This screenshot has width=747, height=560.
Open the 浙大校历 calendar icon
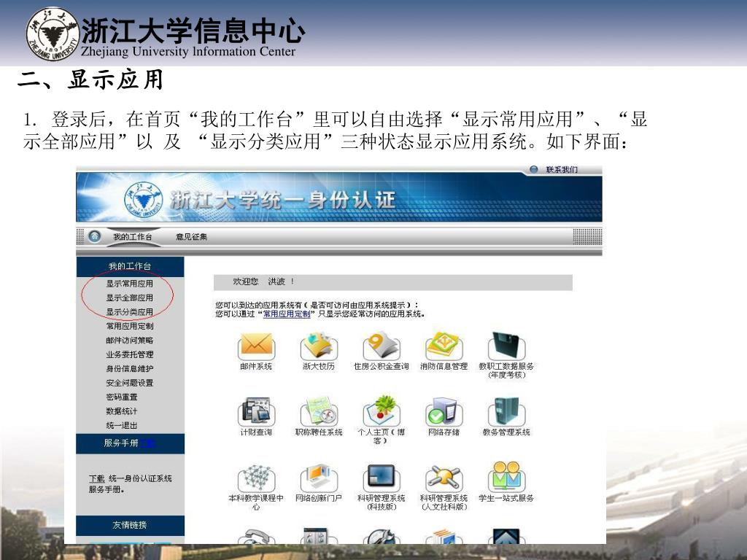(x=319, y=346)
